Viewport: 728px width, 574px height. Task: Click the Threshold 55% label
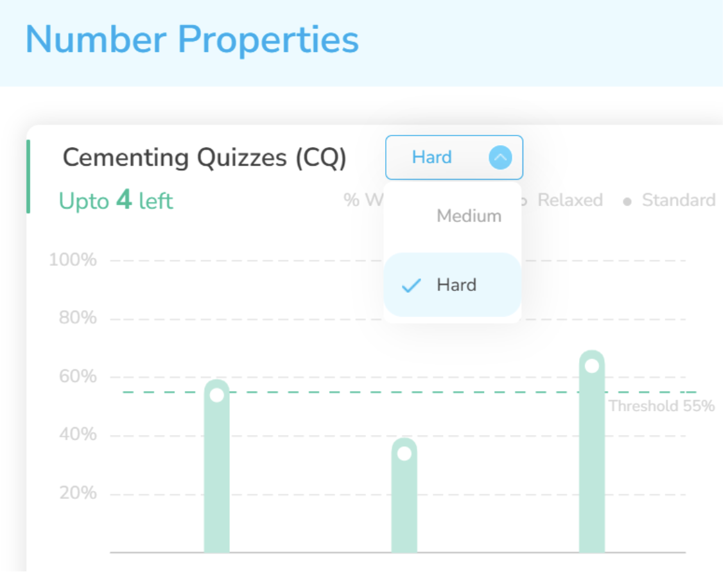(661, 406)
